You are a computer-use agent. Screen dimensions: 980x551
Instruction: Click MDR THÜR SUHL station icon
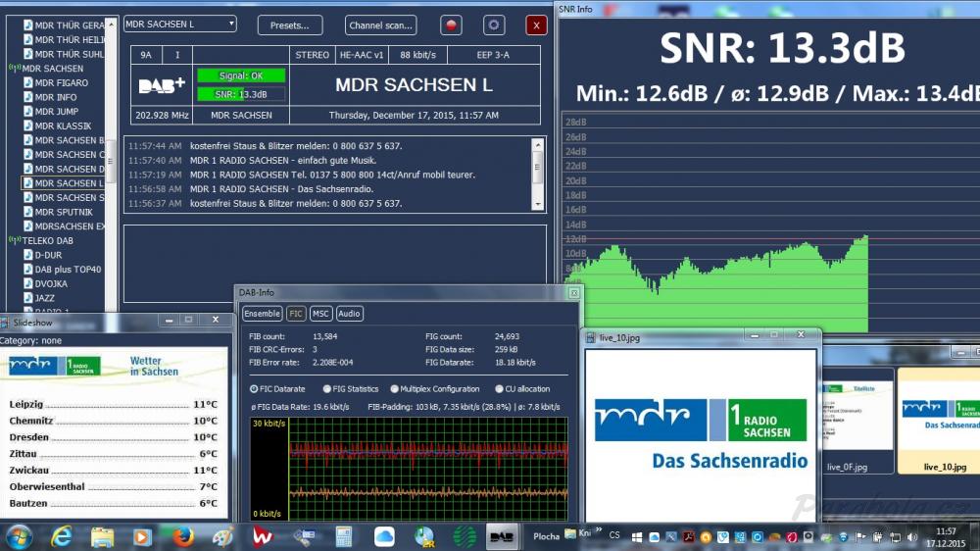[x=28, y=54]
